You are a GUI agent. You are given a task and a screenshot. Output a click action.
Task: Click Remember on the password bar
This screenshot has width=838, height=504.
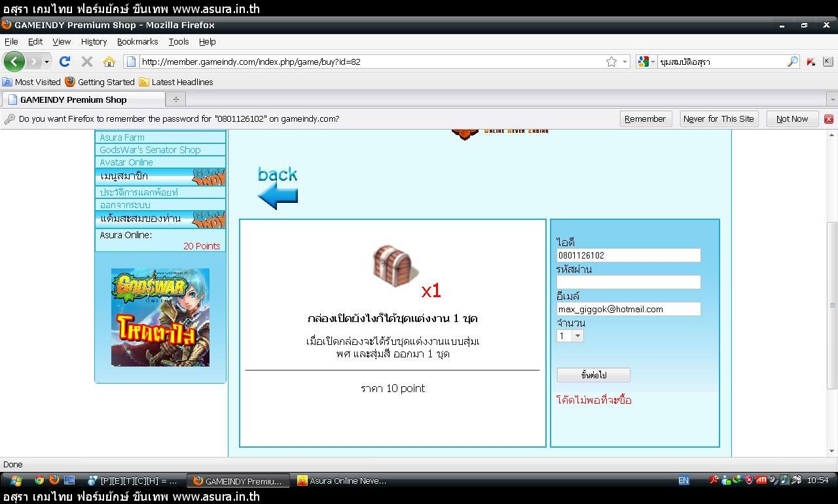coord(645,118)
